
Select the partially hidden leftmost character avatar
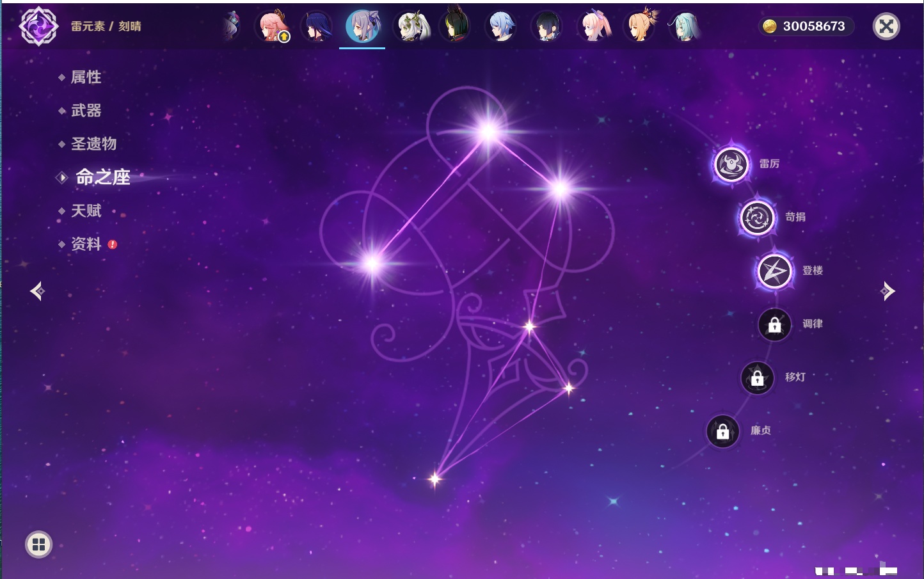click(x=233, y=26)
